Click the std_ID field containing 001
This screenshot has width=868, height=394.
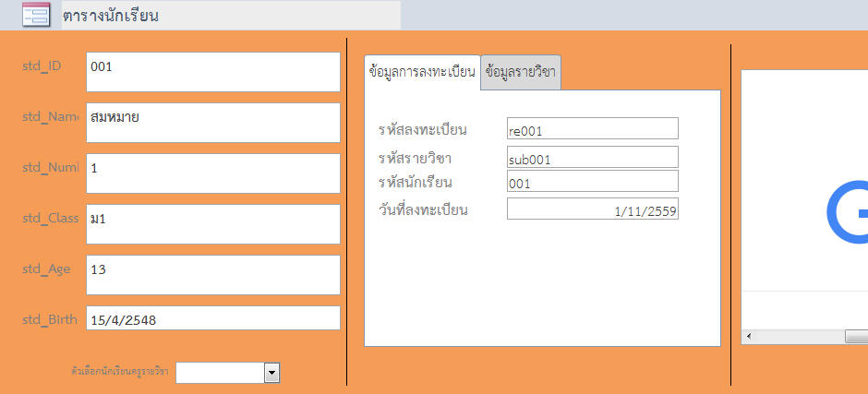pyautogui.click(x=212, y=72)
